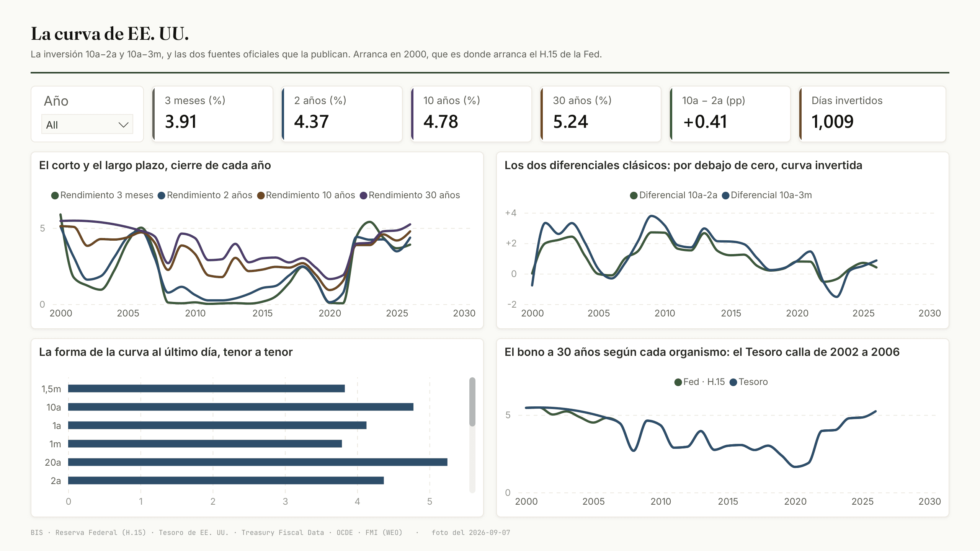Image resolution: width=980 pixels, height=551 pixels.
Task: Click the title 'El corto y el largo plazo, cierre de cada año'
Action: tap(155, 165)
